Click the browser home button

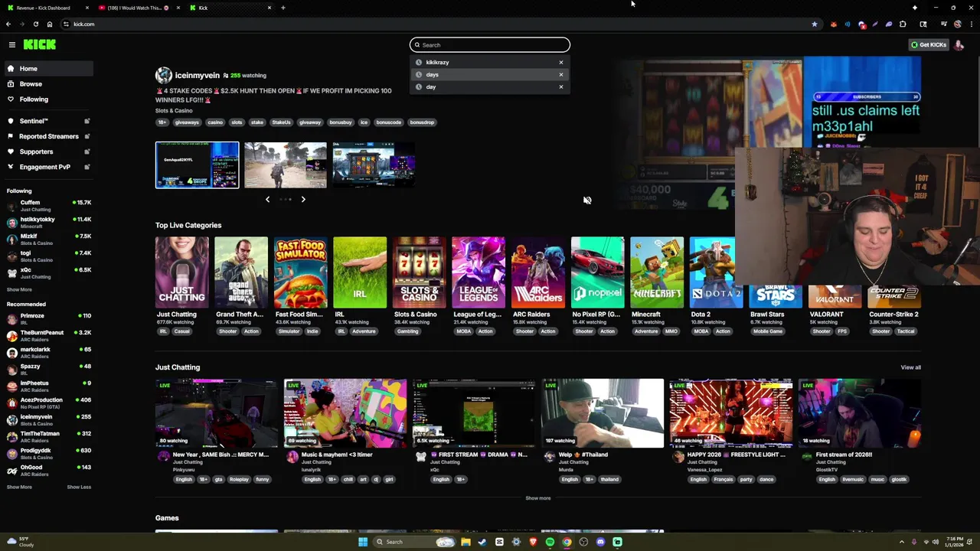point(50,24)
